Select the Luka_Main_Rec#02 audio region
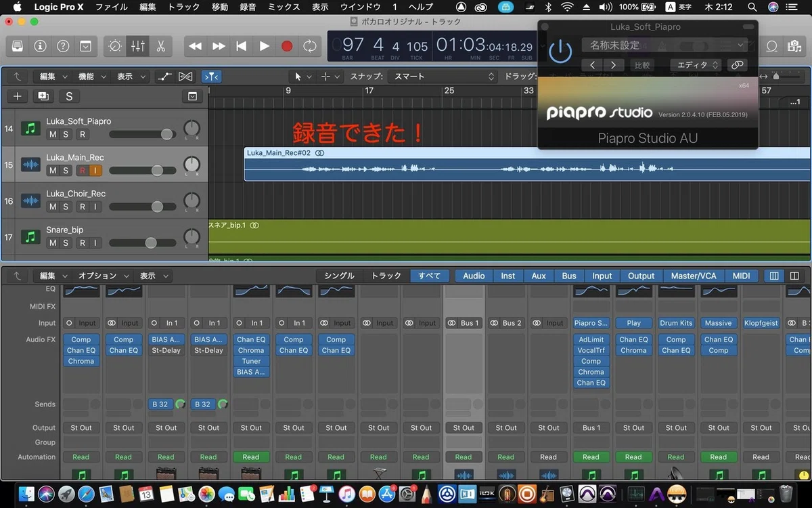The image size is (812, 508). click(x=527, y=163)
